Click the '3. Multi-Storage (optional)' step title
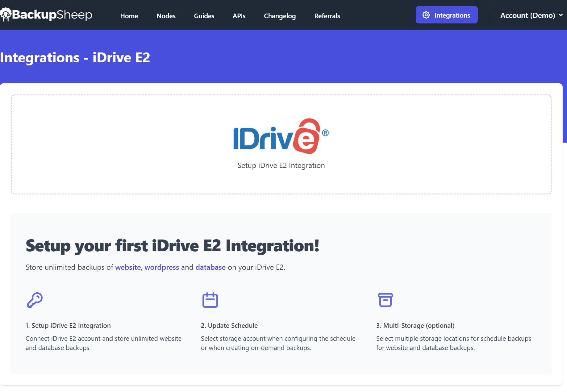 [x=415, y=326]
